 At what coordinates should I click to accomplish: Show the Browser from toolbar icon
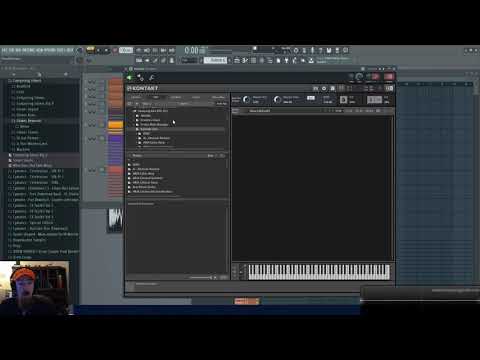[x=270, y=60]
